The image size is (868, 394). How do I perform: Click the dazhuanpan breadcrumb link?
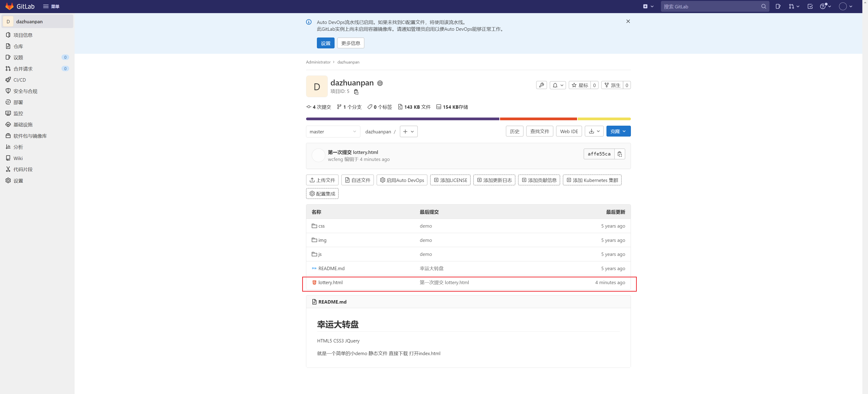[x=348, y=62]
